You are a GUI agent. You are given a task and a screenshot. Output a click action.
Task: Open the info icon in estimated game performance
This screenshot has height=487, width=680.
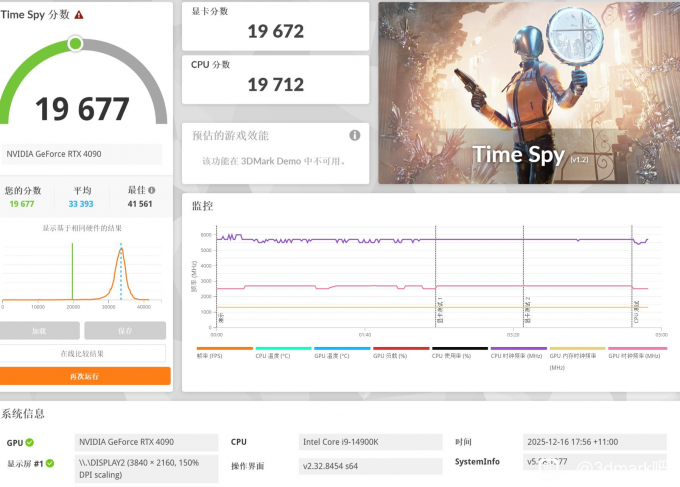pyautogui.click(x=355, y=135)
